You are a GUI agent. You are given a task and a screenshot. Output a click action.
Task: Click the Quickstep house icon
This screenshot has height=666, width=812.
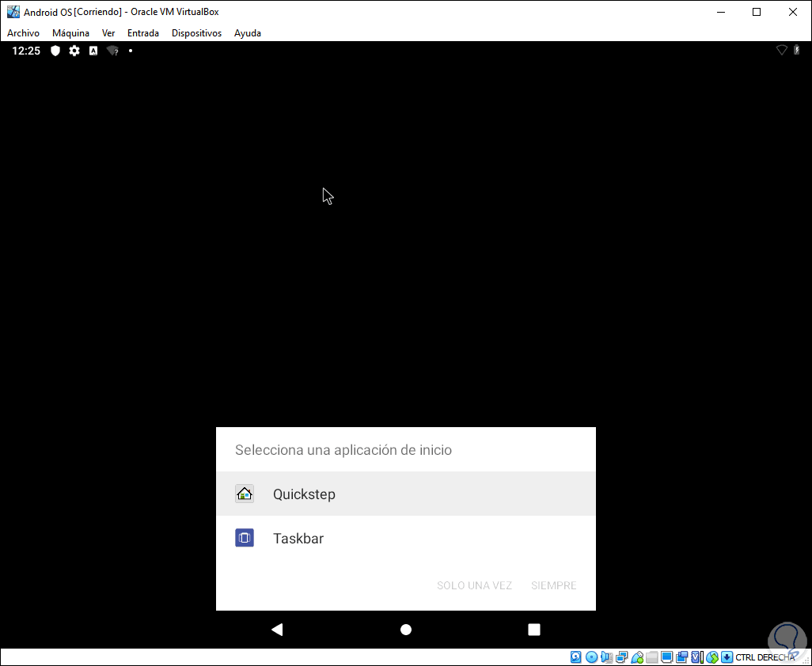245,494
